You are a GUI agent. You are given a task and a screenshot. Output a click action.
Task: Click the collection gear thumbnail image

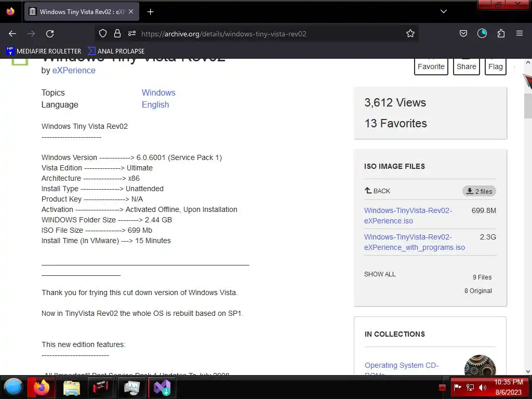pos(480,365)
